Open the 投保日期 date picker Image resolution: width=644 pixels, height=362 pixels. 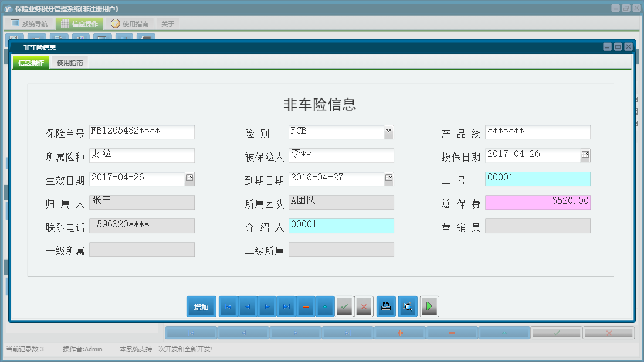point(585,155)
